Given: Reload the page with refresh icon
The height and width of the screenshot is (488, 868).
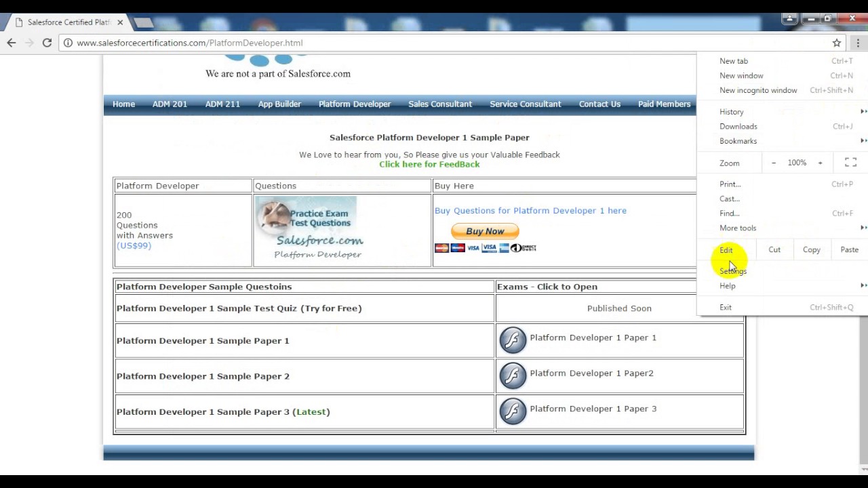Looking at the screenshot, I should (47, 43).
